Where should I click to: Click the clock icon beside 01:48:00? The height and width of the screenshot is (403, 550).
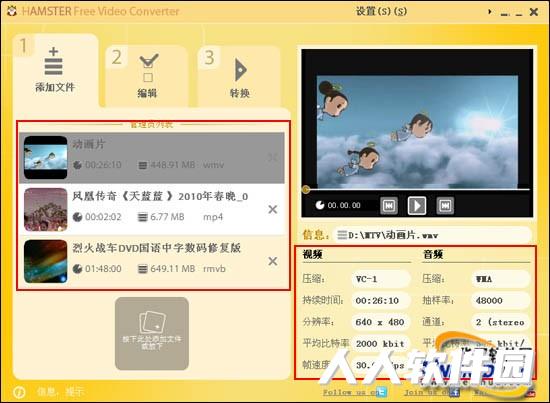click(x=77, y=269)
